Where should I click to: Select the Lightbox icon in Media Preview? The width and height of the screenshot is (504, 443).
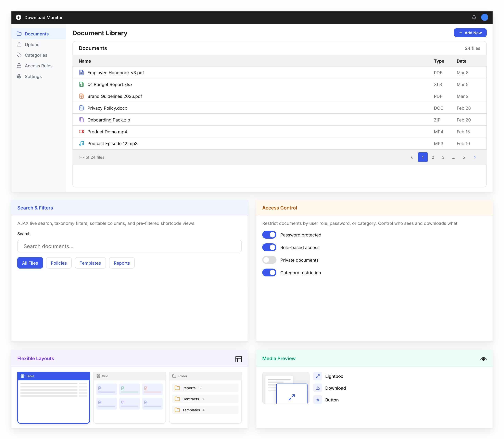click(318, 376)
